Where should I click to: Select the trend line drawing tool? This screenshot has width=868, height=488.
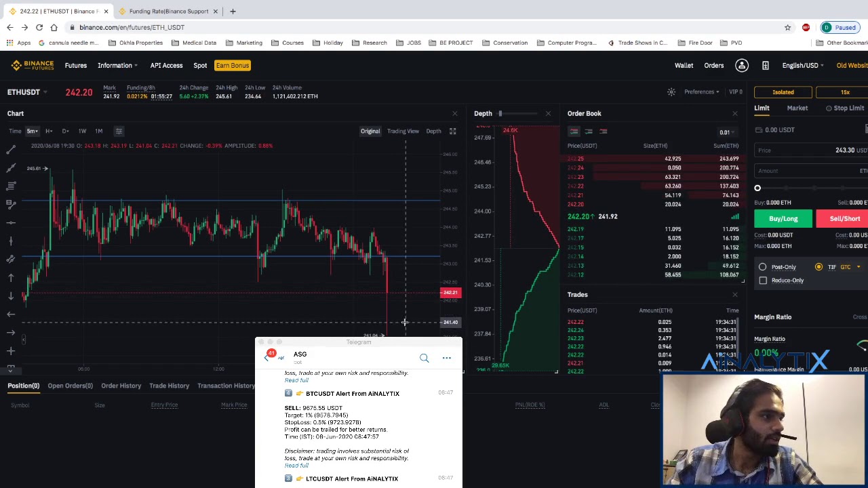(x=11, y=148)
